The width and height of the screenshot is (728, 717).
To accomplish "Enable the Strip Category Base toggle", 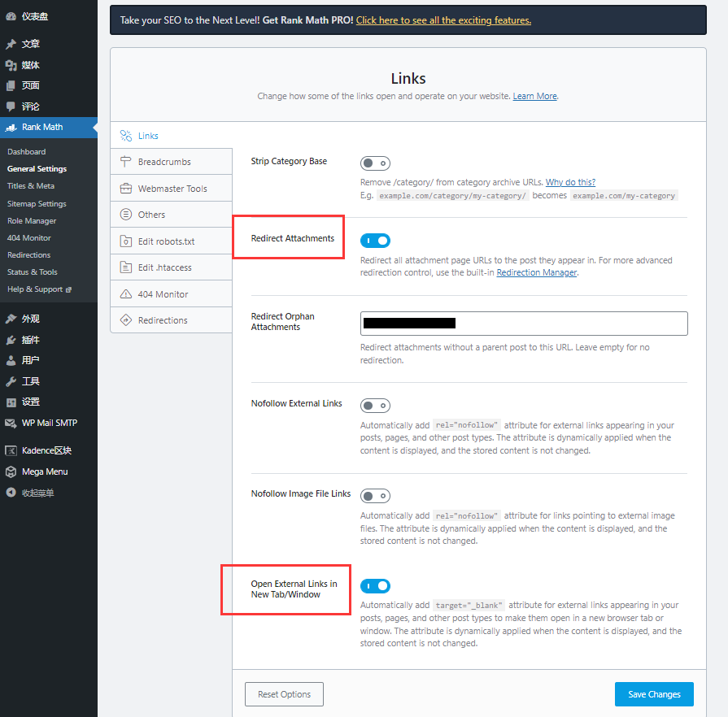I will click(375, 163).
